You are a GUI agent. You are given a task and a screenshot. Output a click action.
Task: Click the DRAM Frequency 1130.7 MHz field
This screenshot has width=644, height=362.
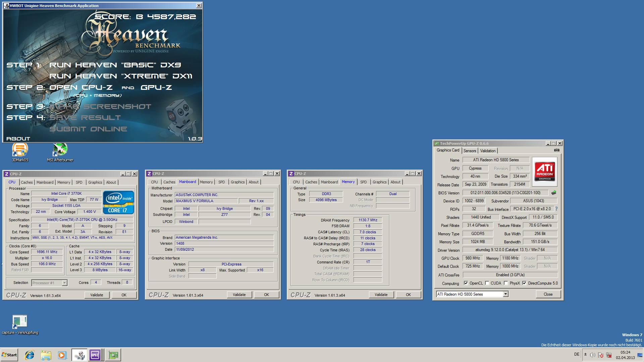(368, 220)
